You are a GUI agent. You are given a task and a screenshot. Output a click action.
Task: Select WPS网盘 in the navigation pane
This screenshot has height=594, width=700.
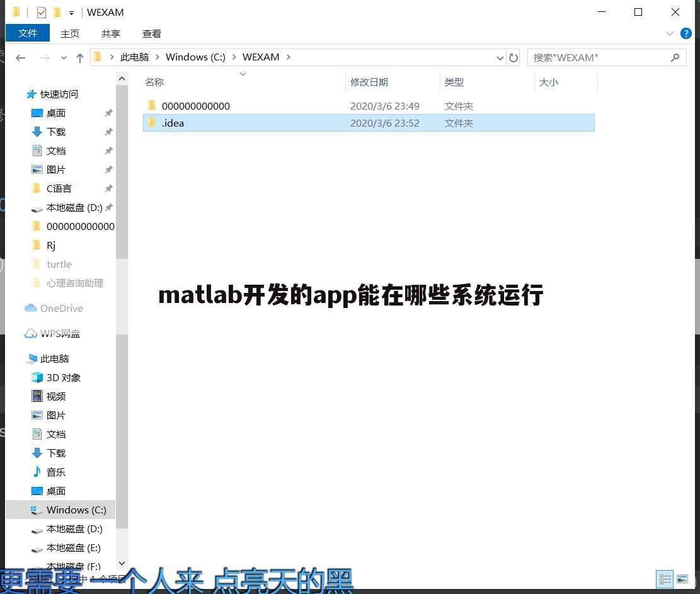(60, 334)
